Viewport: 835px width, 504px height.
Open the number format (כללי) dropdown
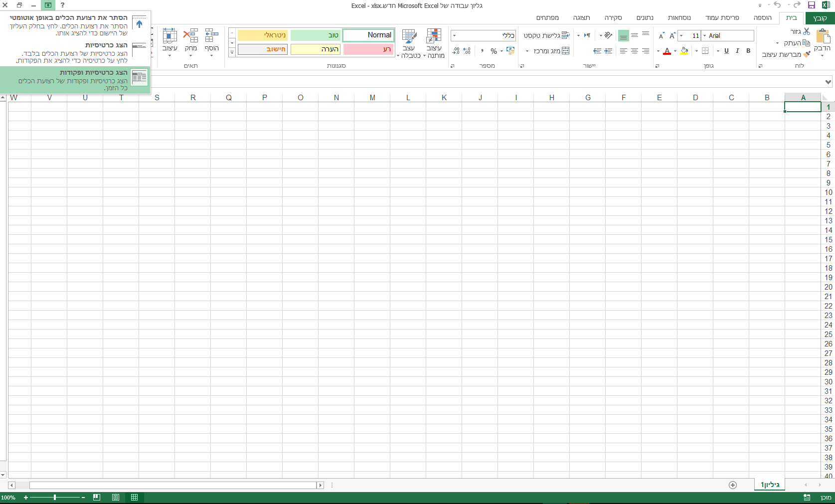454,35
